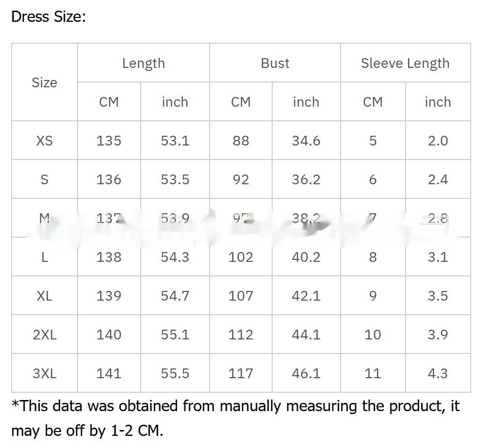Click the L bust value 102
This screenshot has width=491, height=448.
click(x=241, y=257)
